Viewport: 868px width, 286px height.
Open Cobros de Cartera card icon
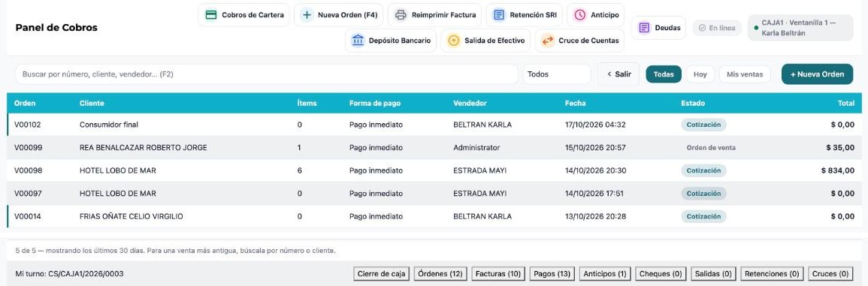[211, 15]
